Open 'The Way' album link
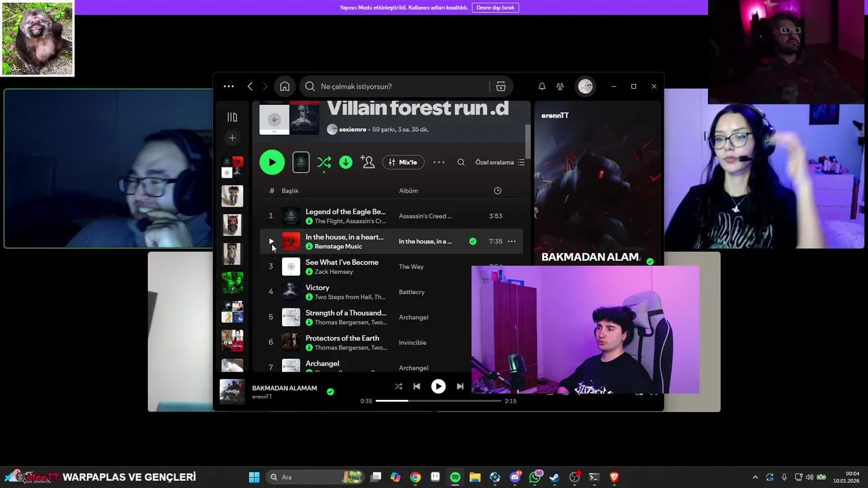 click(411, 266)
